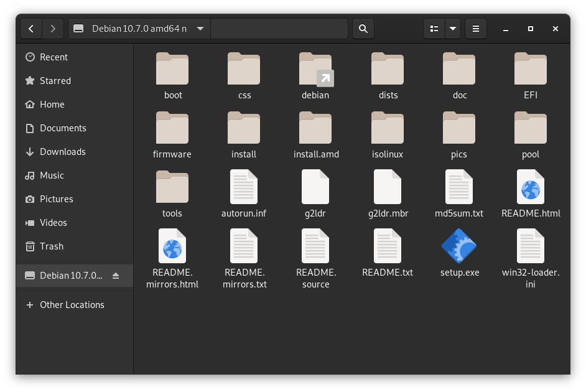Image resolution: width=586 pixels, height=392 pixels.
Task: Click the drive icon in the path bar
Action: [78, 29]
